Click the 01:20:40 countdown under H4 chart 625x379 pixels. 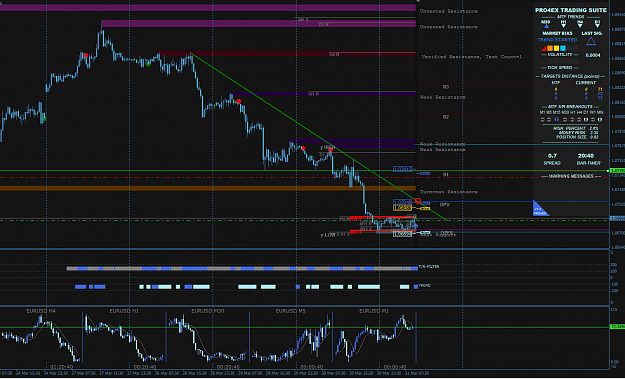(x=62, y=367)
